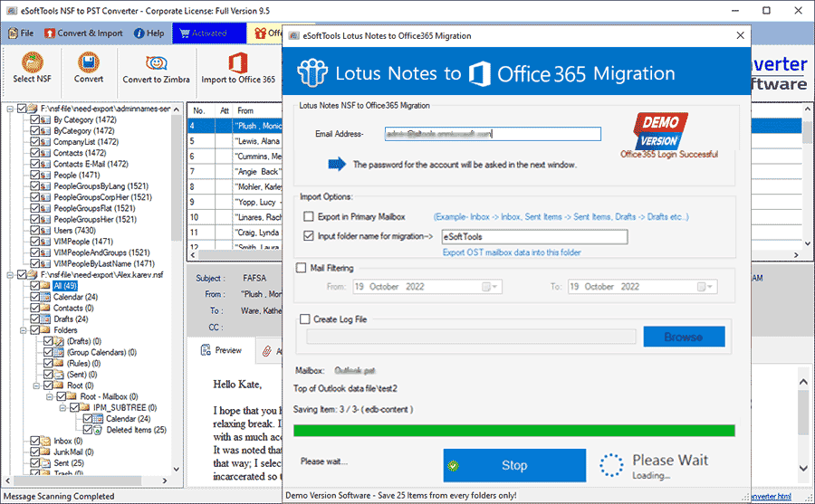Click the green check icon on Stop button
The width and height of the screenshot is (815, 504).
pos(454,466)
